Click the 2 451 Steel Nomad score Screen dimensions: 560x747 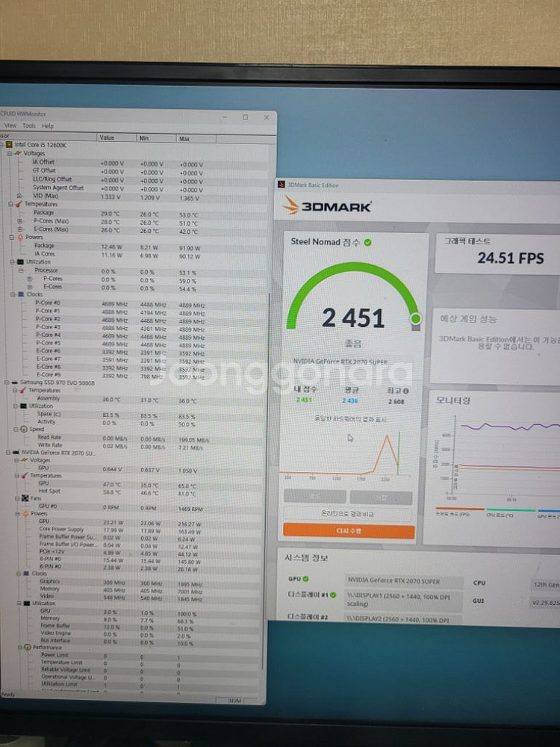click(353, 319)
